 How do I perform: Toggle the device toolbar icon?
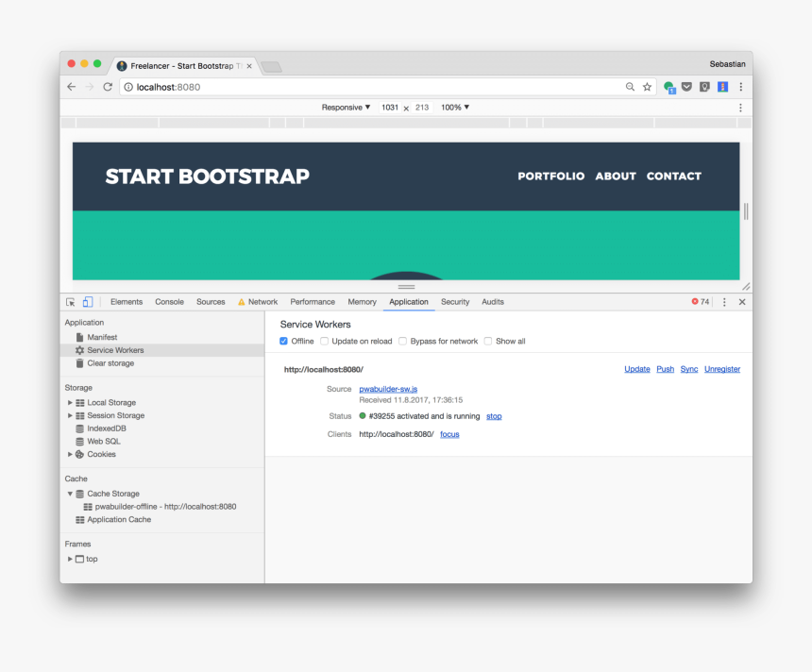click(88, 302)
